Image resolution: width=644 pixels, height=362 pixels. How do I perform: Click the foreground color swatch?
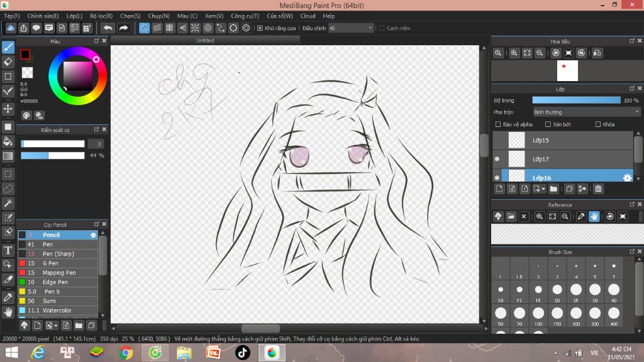tap(25, 54)
